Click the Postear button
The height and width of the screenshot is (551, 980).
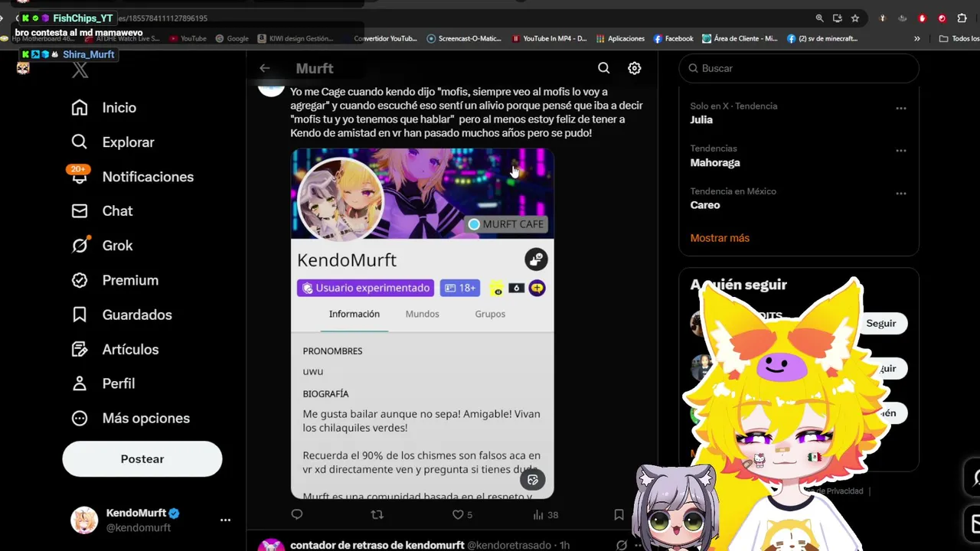click(142, 459)
